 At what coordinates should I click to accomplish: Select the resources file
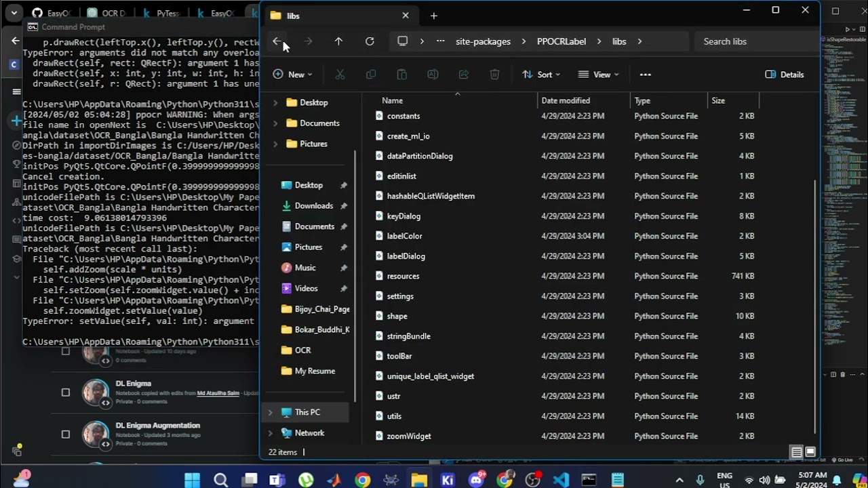tap(403, 276)
